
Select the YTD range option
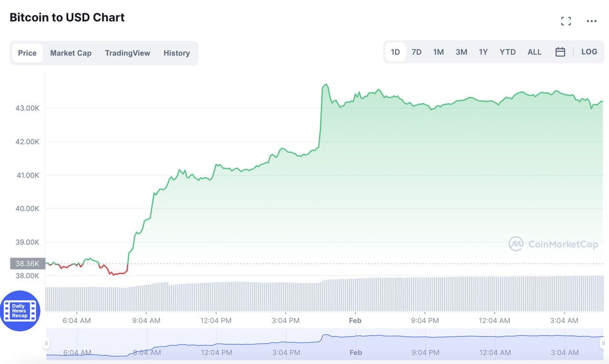(507, 52)
